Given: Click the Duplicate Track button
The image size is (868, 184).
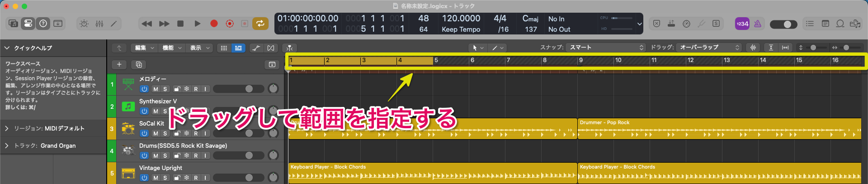Looking at the screenshot, I should click(x=139, y=64).
